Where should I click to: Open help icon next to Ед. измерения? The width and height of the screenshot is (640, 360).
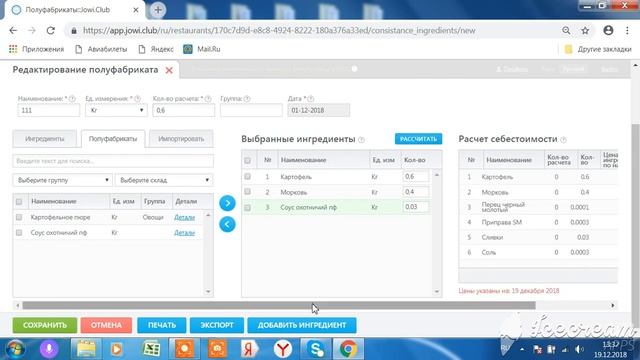(x=138, y=99)
